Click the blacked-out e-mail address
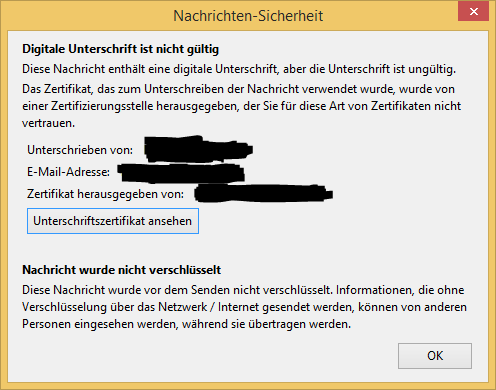This screenshot has width=496, height=390. pos(181,173)
